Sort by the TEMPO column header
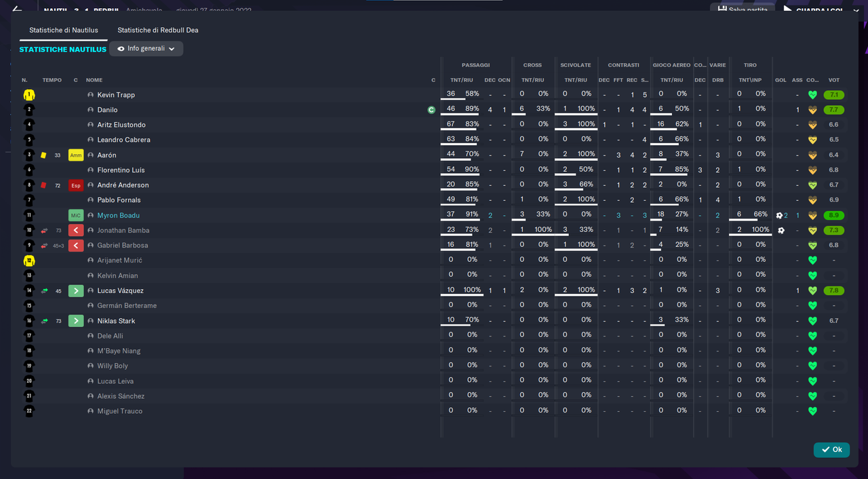 click(x=52, y=80)
